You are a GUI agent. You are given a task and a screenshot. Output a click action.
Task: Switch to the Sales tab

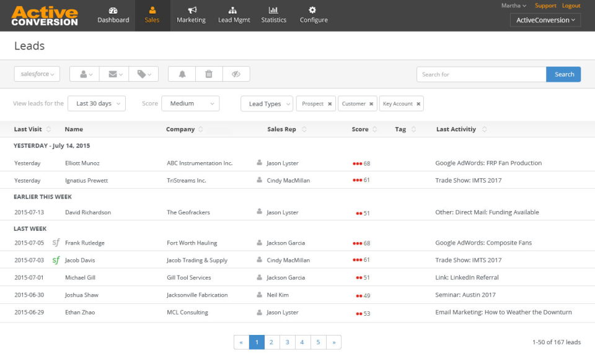[x=152, y=15]
